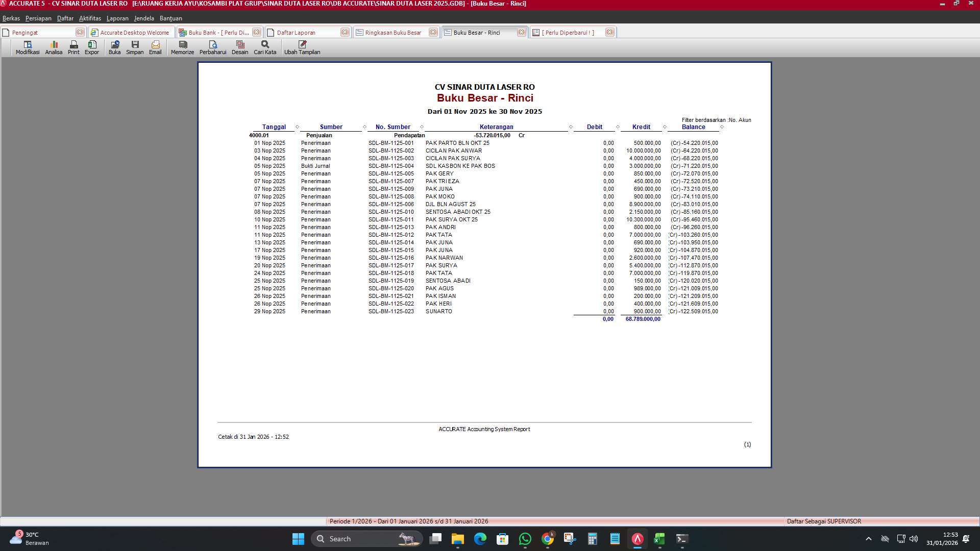Export the report with the Expor icon
The width and height of the screenshot is (980, 551).
[92, 47]
